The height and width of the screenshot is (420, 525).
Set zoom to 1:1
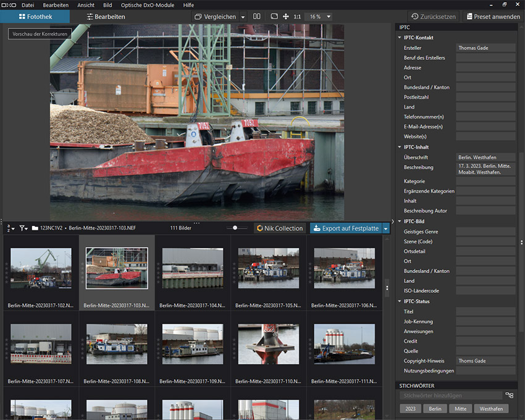click(297, 17)
